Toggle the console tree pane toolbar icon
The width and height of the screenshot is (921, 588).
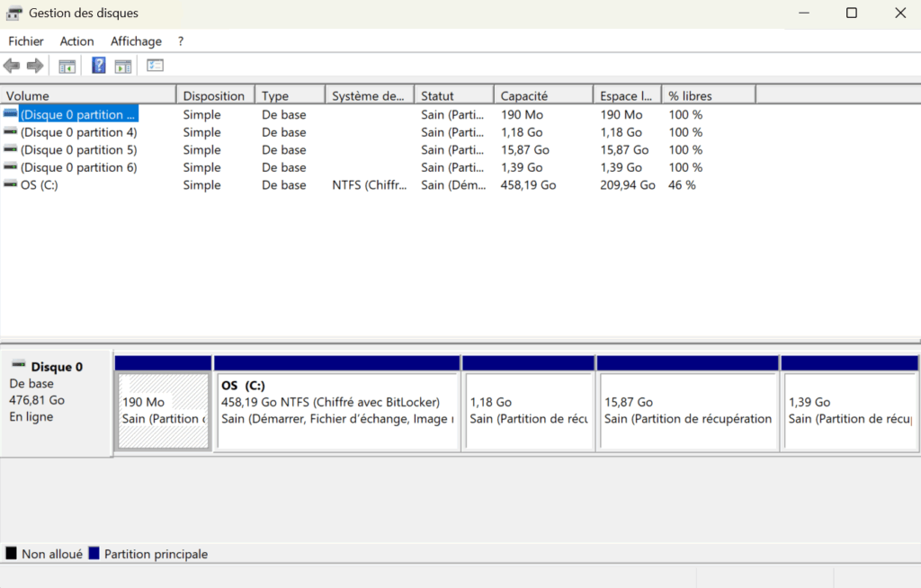pyautogui.click(x=67, y=67)
